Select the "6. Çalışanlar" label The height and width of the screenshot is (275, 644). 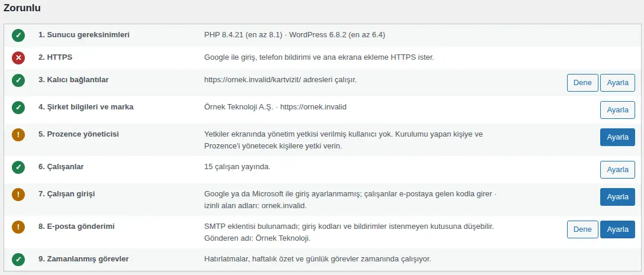click(61, 167)
